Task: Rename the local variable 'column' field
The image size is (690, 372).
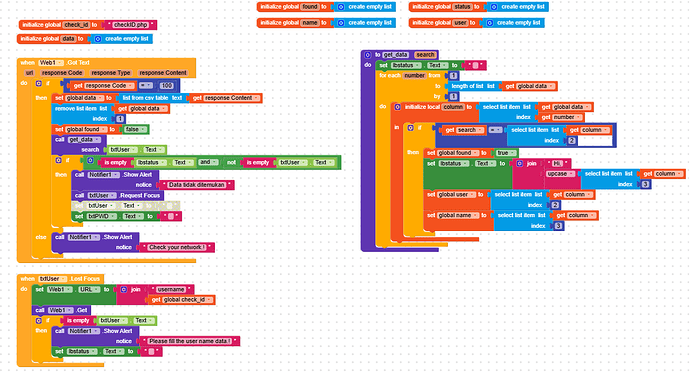Action: pyautogui.click(x=453, y=107)
